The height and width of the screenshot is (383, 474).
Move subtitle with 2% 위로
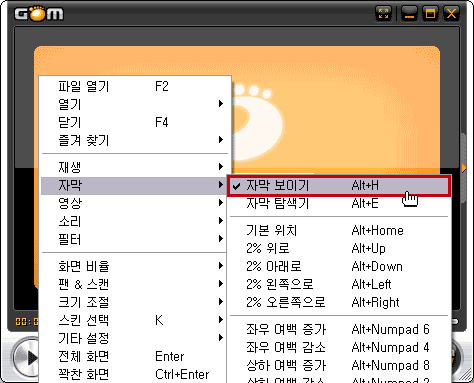pyautogui.click(x=339, y=248)
